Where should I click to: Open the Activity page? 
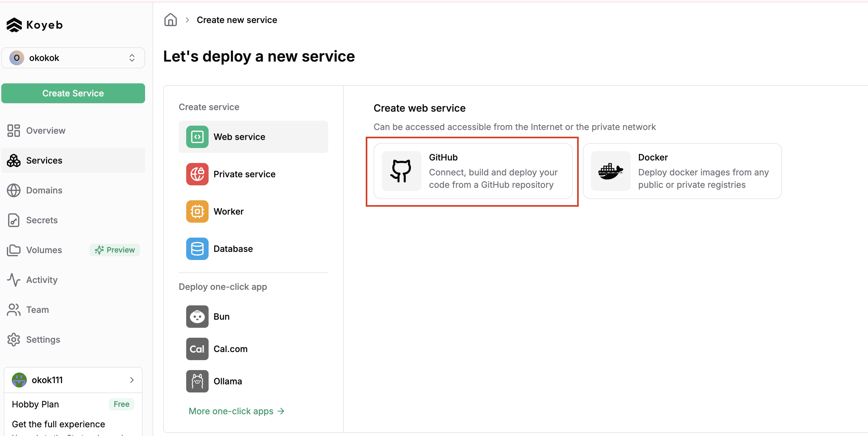pos(42,280)
